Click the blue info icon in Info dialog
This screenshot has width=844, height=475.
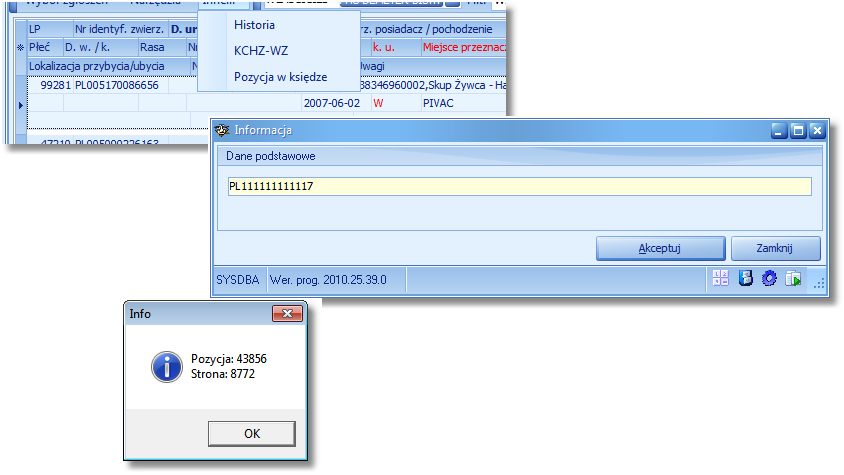coord(167,367)
